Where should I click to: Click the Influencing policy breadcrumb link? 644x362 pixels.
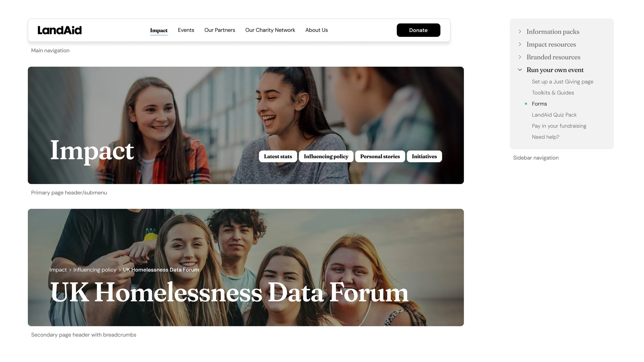95,270
